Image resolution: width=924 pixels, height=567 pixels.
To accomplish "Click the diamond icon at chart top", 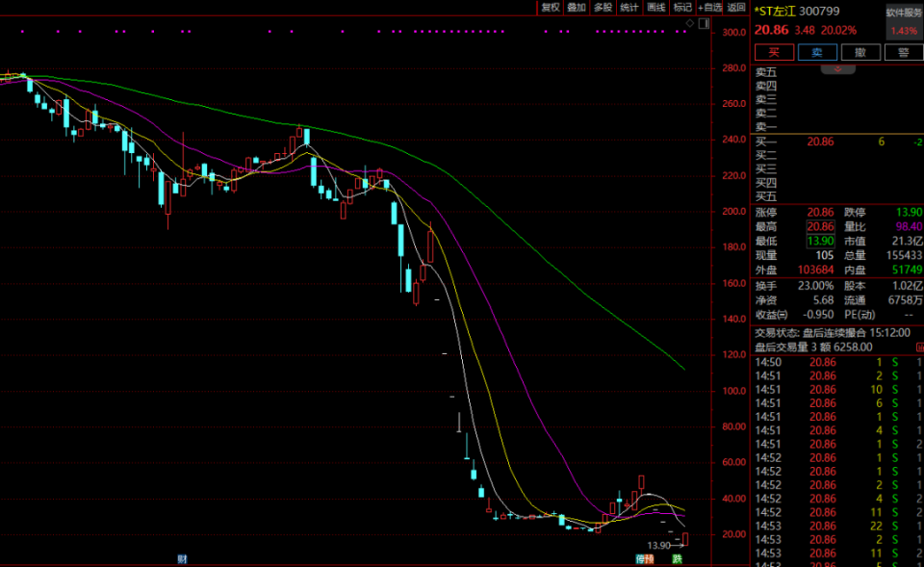I will point(690,23).
